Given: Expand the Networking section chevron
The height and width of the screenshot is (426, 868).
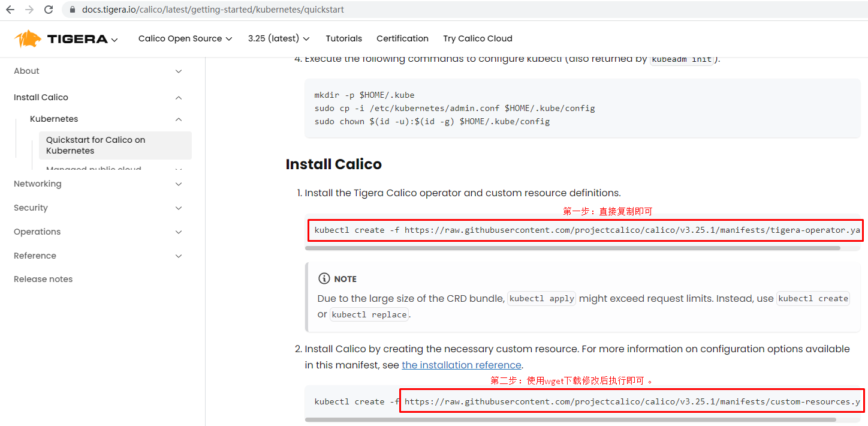Looking at the screenshot, I should click(x=179, y=184).
